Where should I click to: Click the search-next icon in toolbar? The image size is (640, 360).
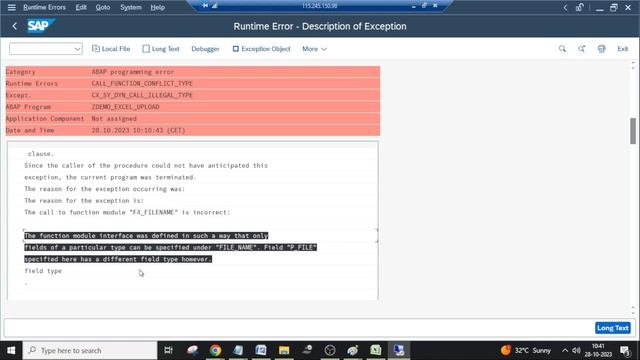582,49
